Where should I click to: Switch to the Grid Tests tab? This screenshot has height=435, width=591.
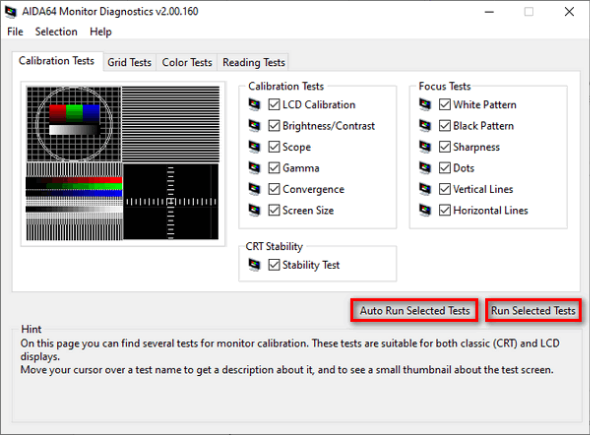[129, 62]
